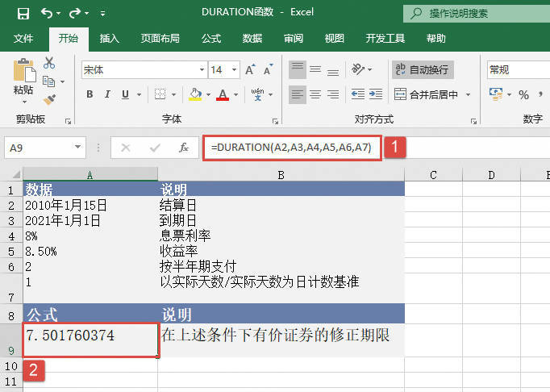
Task: Click the 合并后居中 merge button
Action: 427,94
